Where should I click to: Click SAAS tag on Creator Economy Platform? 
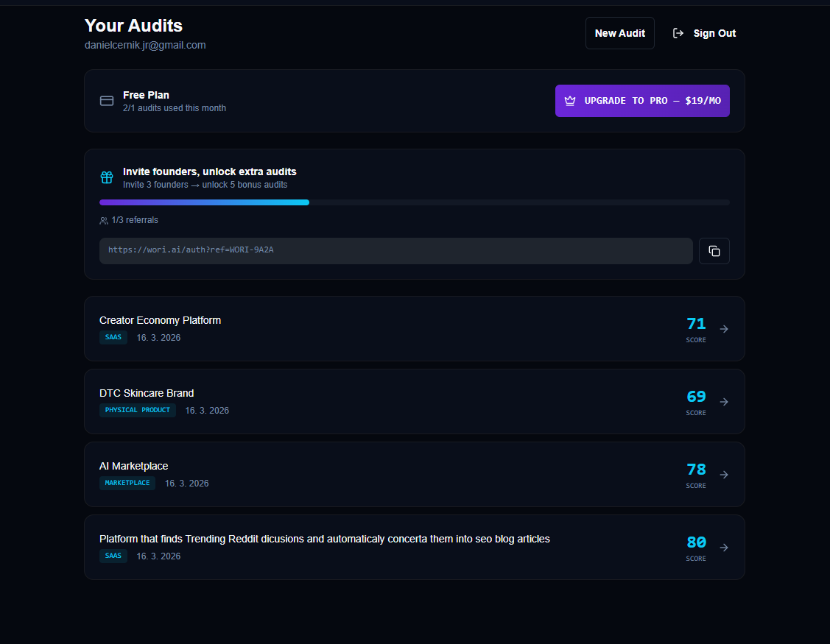pyautogui.click(x=113, y=337)
